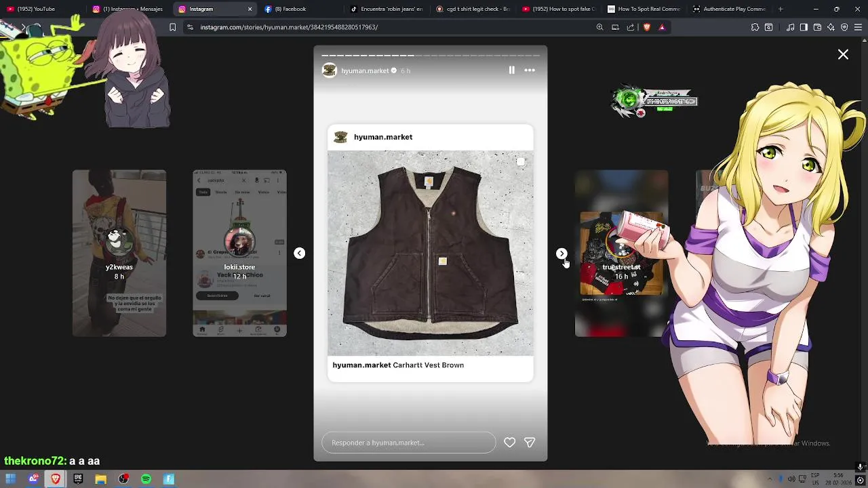Open the y2kweas story preview
The width and height of the screenshot is (868, 488).
point(119,253)
